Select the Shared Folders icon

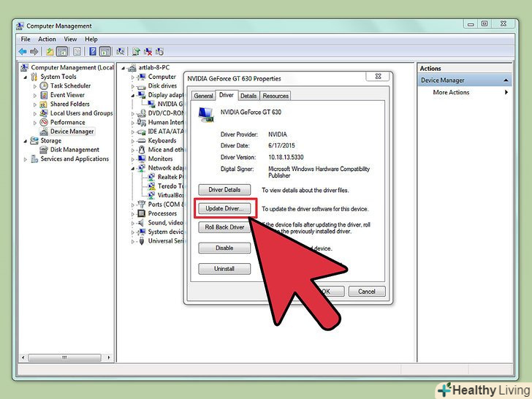44,104
